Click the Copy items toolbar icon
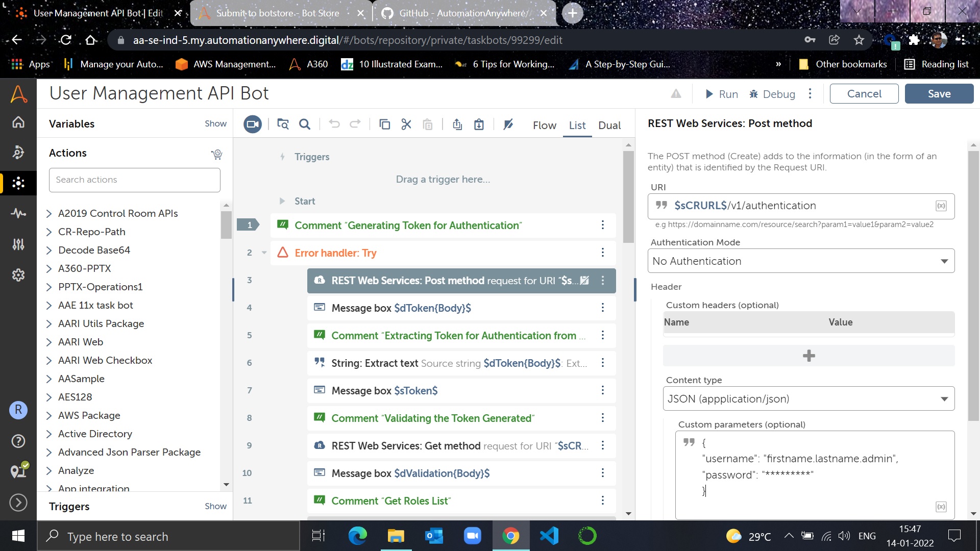The height and width of the screenshot is (551, 980). click(385, 124)
